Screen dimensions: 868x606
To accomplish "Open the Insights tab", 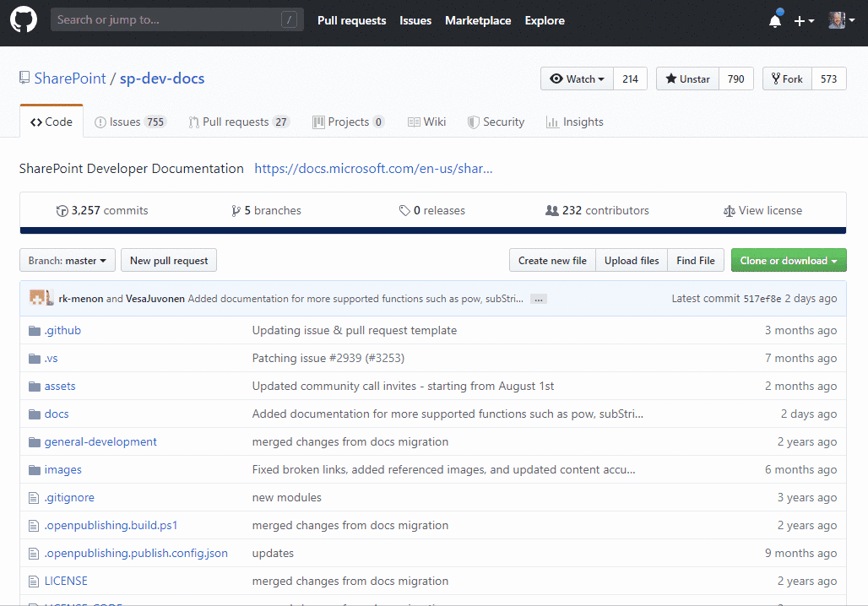I will pos(575,122).
